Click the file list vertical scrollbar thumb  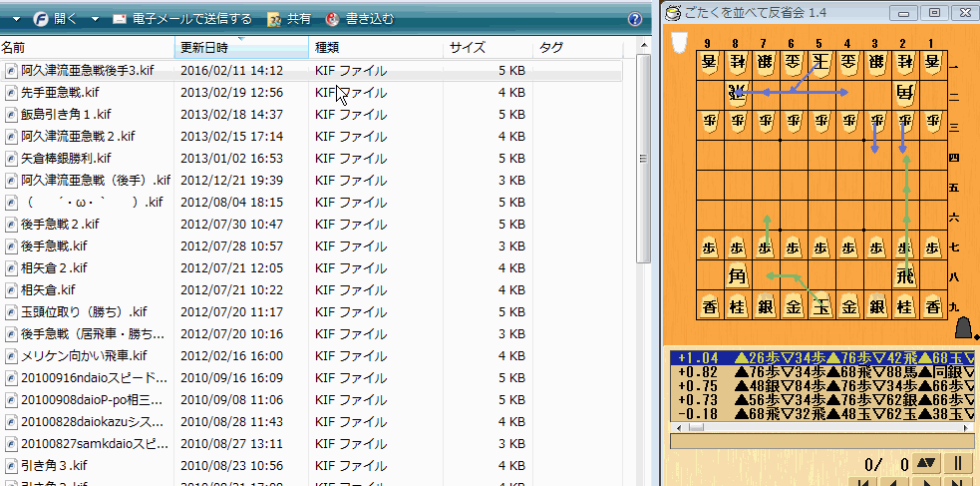coord(643,159)
